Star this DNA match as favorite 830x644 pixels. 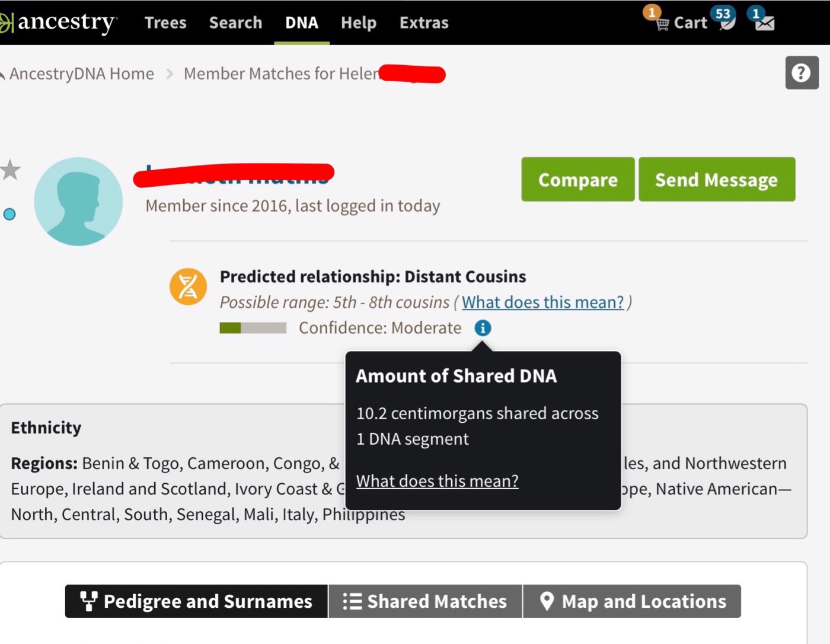(10, 170)
